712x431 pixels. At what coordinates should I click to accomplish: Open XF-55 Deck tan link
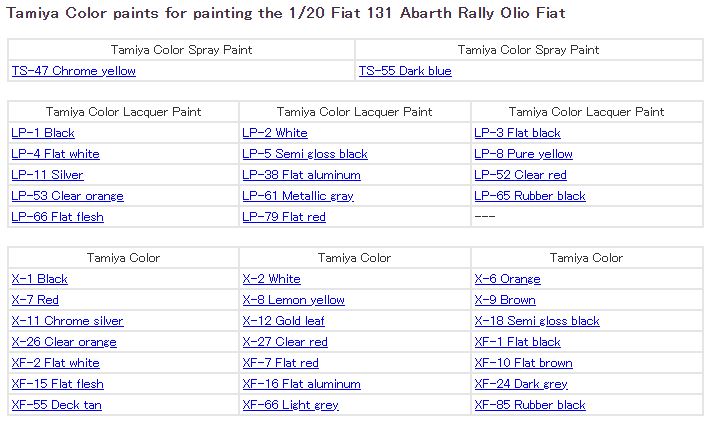click(x=56, y=405)
